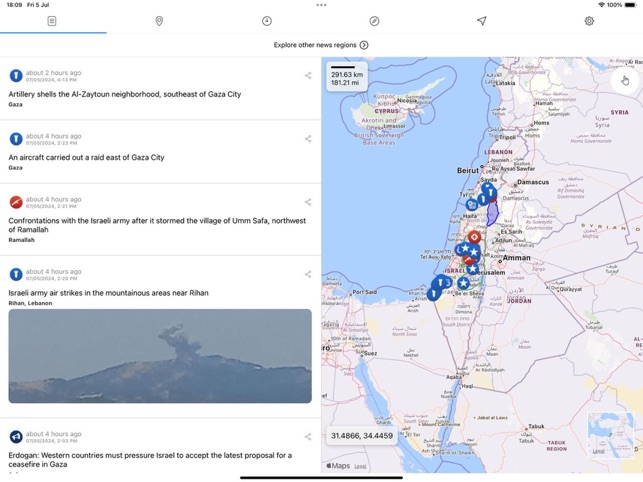This screenshot has width=643, height=482.
Task: Open settings with the gear icon
Action: click(589, 21)
